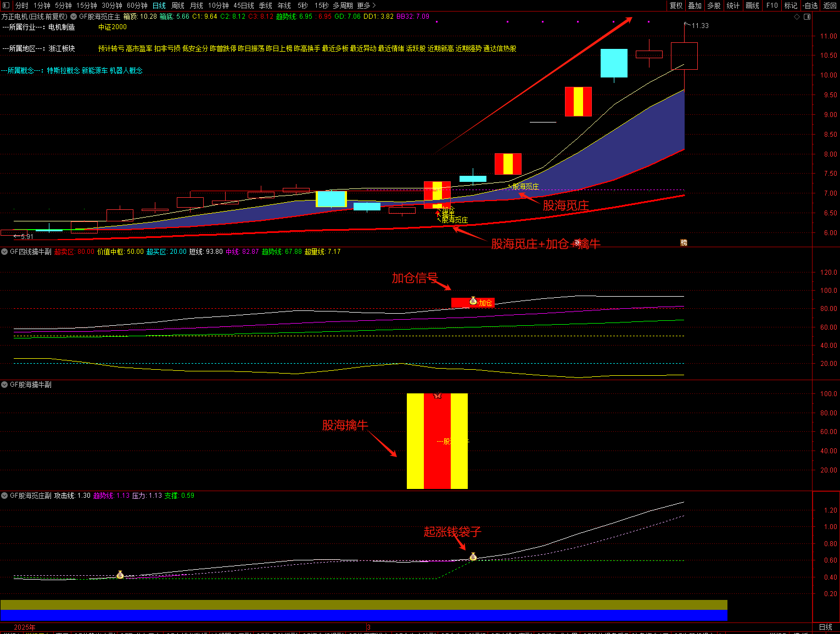Click the red-yellow 股海擒牛 signal bar

[x=437, y=441]
